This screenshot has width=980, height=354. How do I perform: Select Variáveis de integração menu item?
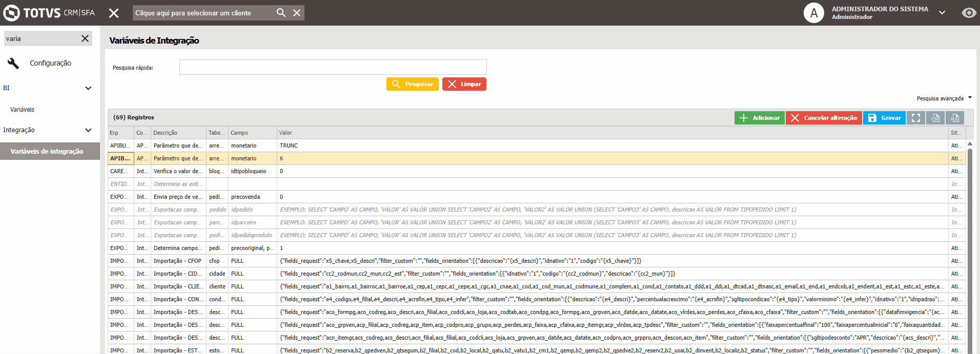50,151
